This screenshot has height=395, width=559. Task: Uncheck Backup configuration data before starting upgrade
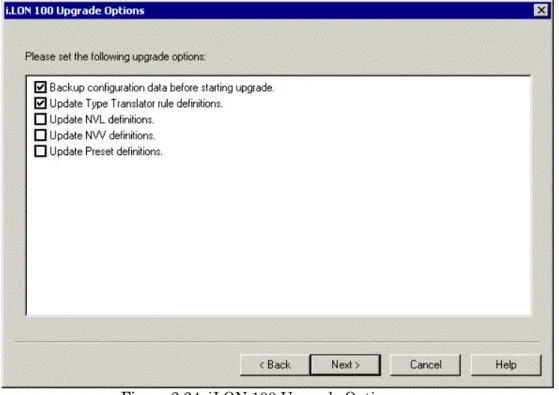pos(40,87)
